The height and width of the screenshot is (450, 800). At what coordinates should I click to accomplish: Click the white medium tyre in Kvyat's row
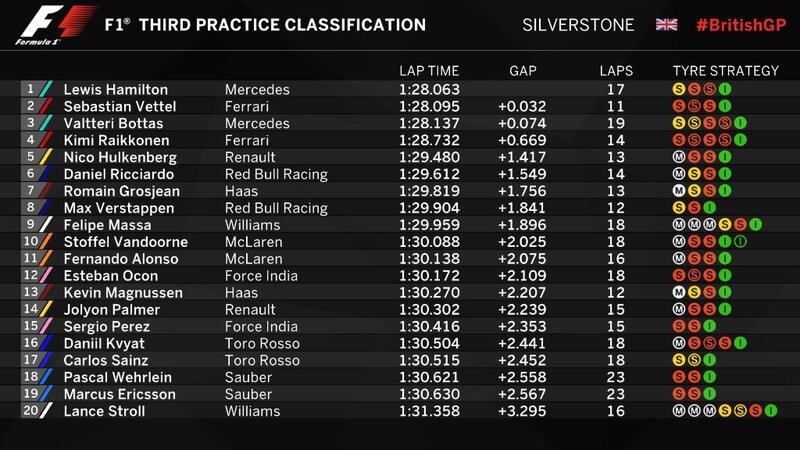tap(679, 344)
